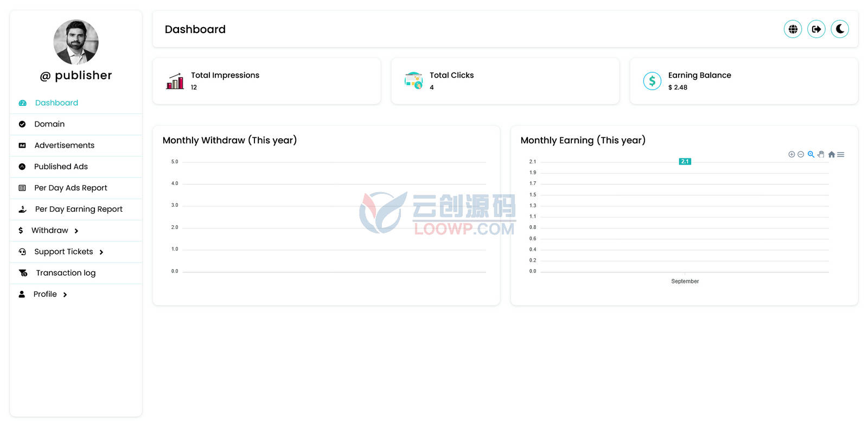The width and height of the screenshot is (868, 432).
Task: Click the 2.1 data label marker
Action: coord(685,162)
